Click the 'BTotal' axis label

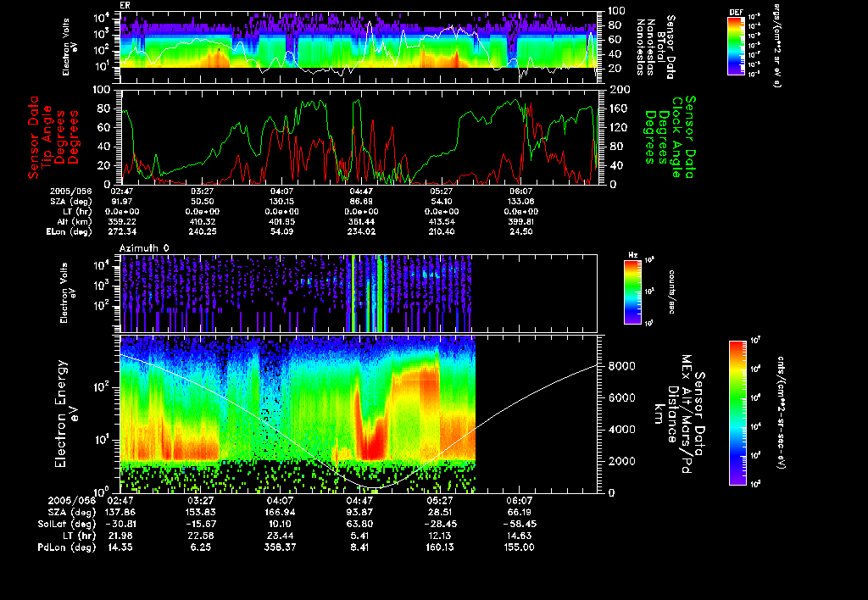[x=661, y=47]
